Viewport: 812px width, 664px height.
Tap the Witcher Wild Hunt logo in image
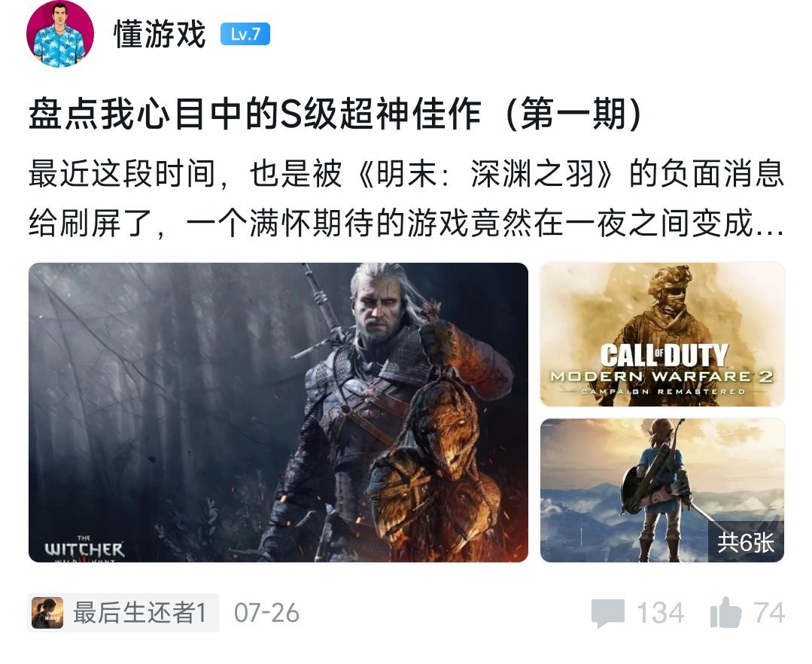[x=84, y=549]
